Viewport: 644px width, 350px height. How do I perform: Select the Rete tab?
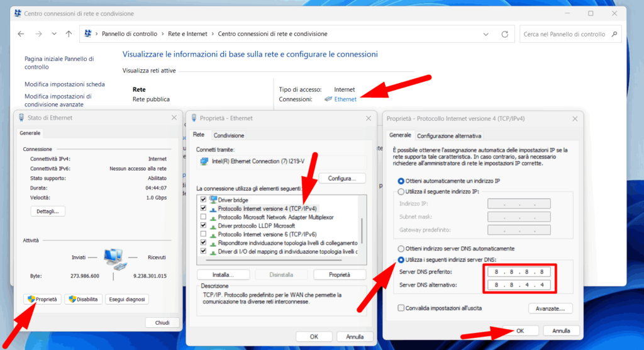pos(198,135)
